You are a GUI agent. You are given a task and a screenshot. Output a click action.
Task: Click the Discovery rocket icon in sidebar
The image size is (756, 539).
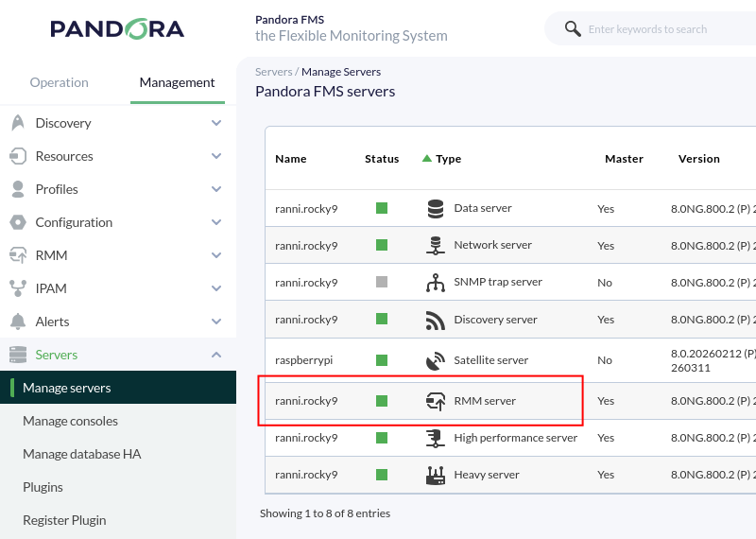pyautogui.click(x=18, y=123)
